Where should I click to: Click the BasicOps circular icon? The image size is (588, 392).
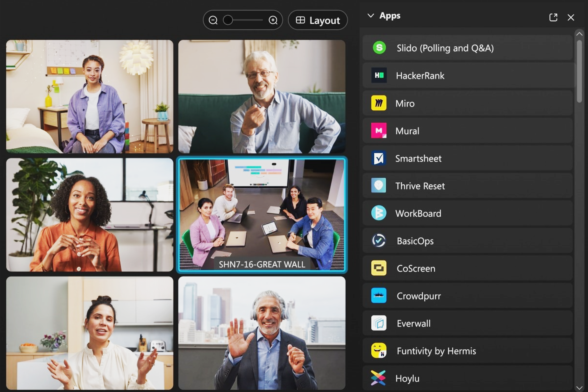pyautogui.click(x=379, y=240)
